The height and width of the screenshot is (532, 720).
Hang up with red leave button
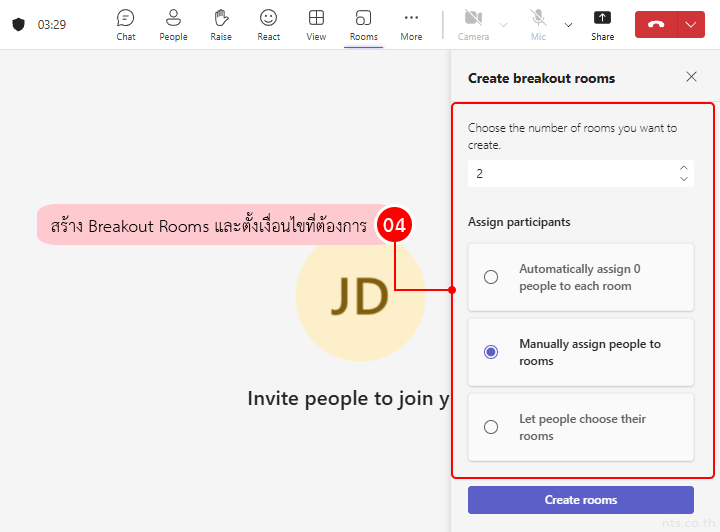click(x=656, y=25)
